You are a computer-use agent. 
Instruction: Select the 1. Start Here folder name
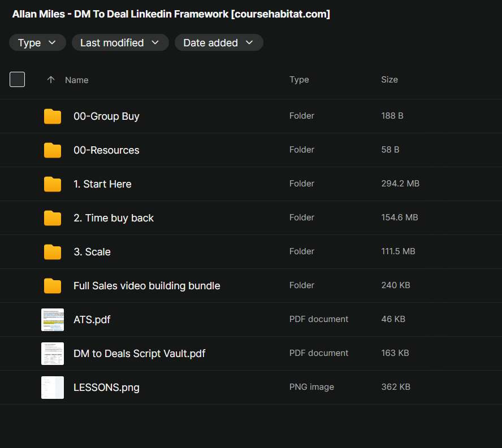[x=102, y=184]
